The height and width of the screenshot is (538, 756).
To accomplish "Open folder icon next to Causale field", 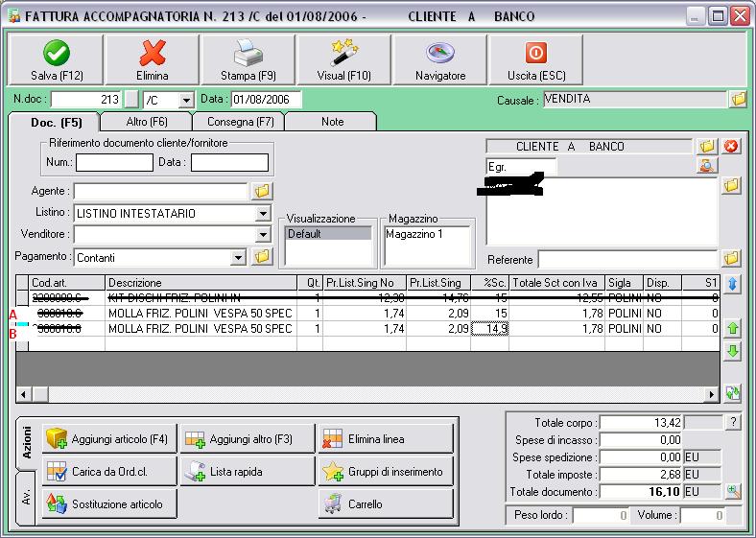I will pyautogui.click(x=738, y=100).
